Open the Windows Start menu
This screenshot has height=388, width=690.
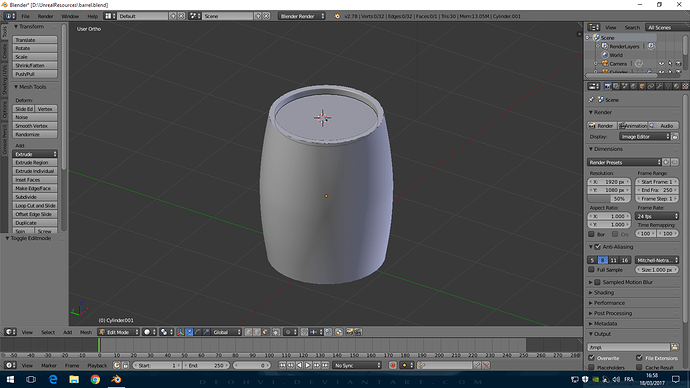pyautogui.click(x=10, y=379)
